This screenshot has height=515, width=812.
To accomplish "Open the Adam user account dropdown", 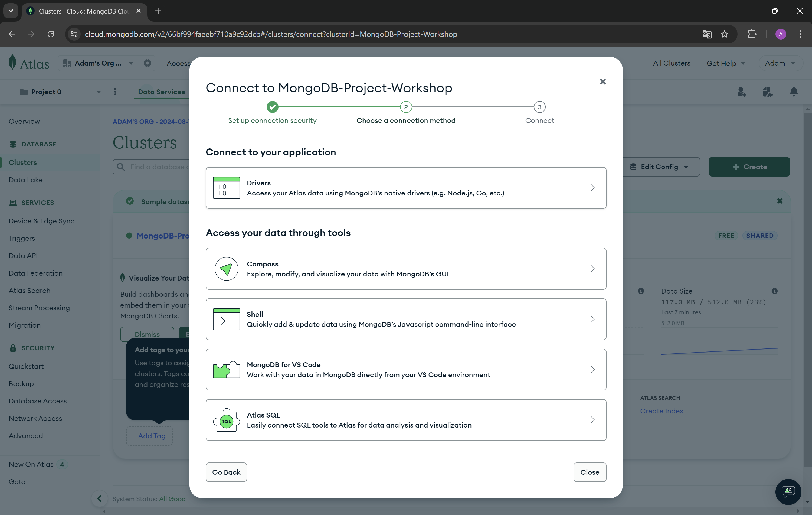I will point(780,63).
